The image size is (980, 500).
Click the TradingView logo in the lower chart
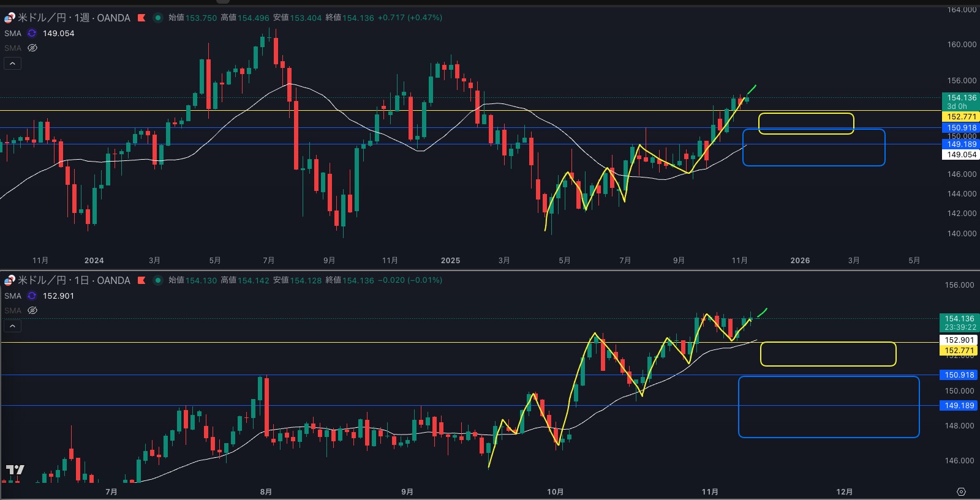(x=15, y=470)
